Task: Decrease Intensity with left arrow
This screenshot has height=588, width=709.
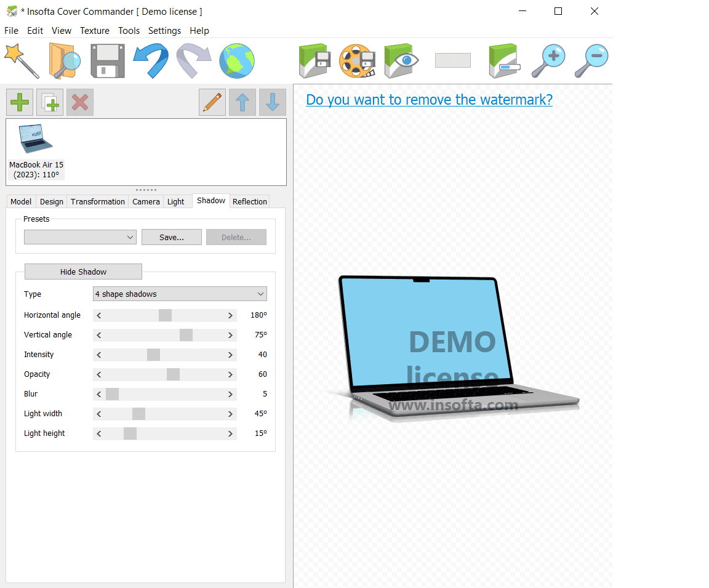Action: (99, 355)
